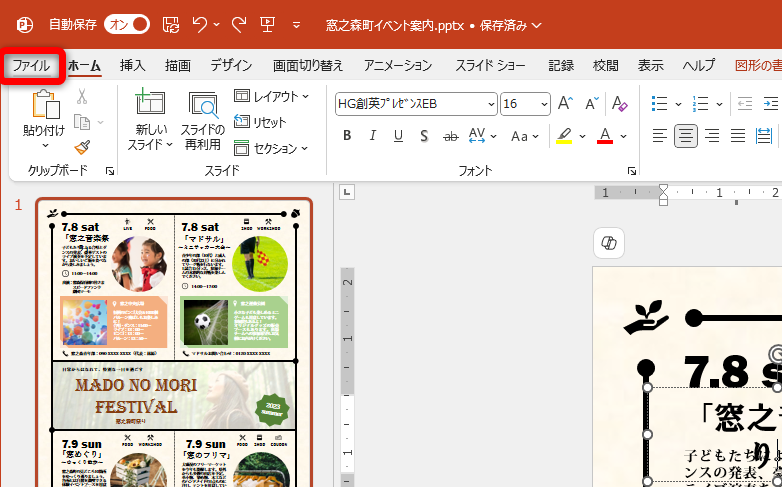Center align text

(686, 136)
